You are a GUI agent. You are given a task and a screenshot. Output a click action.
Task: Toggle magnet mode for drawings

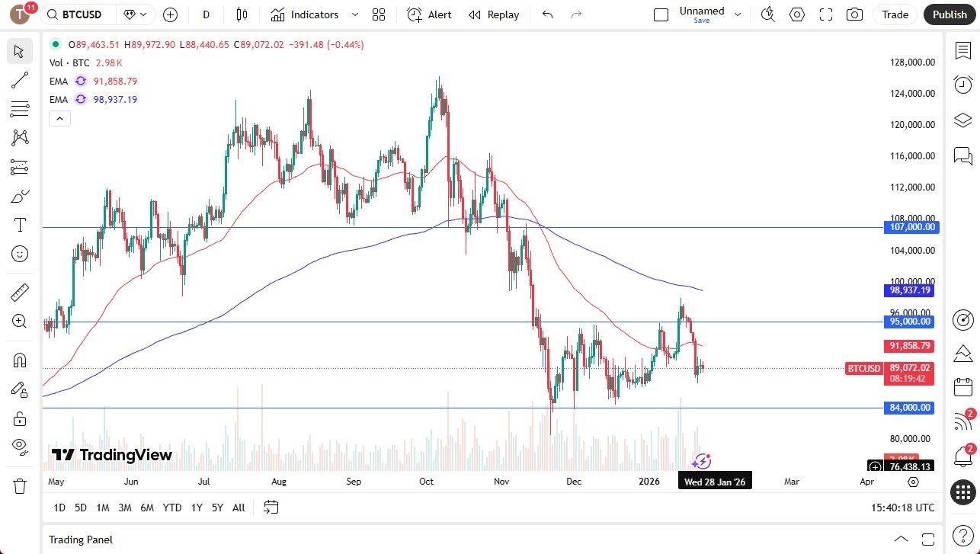coord(20,360)
